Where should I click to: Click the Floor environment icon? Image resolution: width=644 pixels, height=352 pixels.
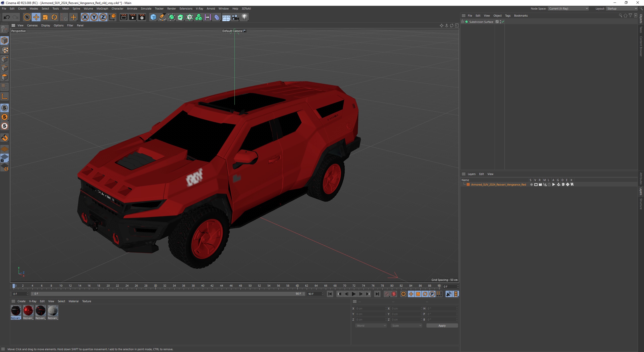pyautogui.click(x=226, y=17)
